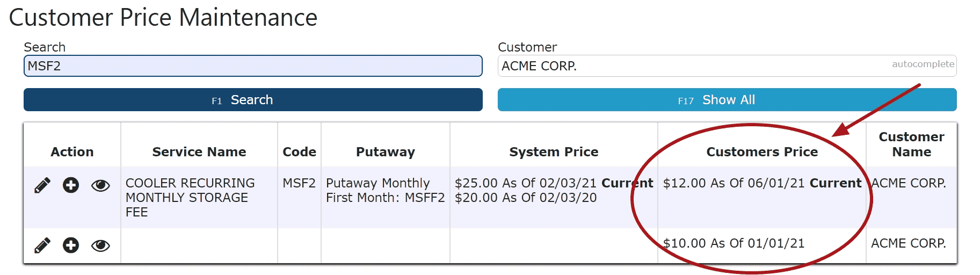This screenshot has height=275, width=980.
Task: Click the plus add icon in second row
Action: tap(71, 245)
